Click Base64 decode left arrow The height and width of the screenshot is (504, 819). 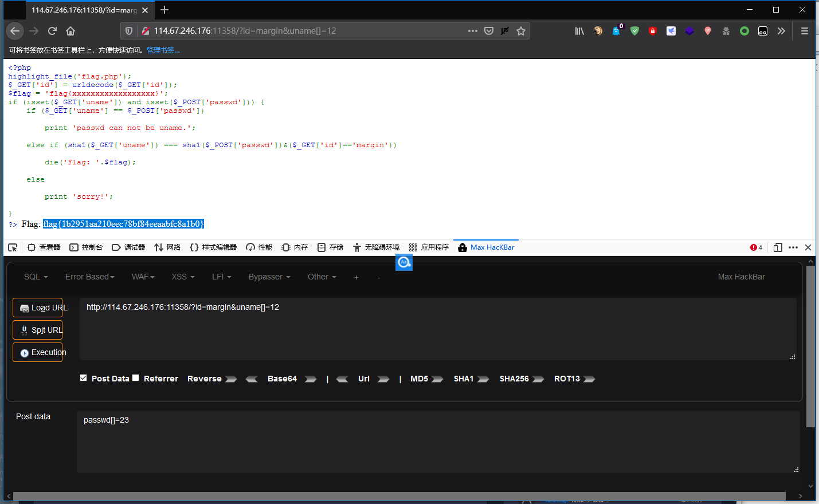252,379
